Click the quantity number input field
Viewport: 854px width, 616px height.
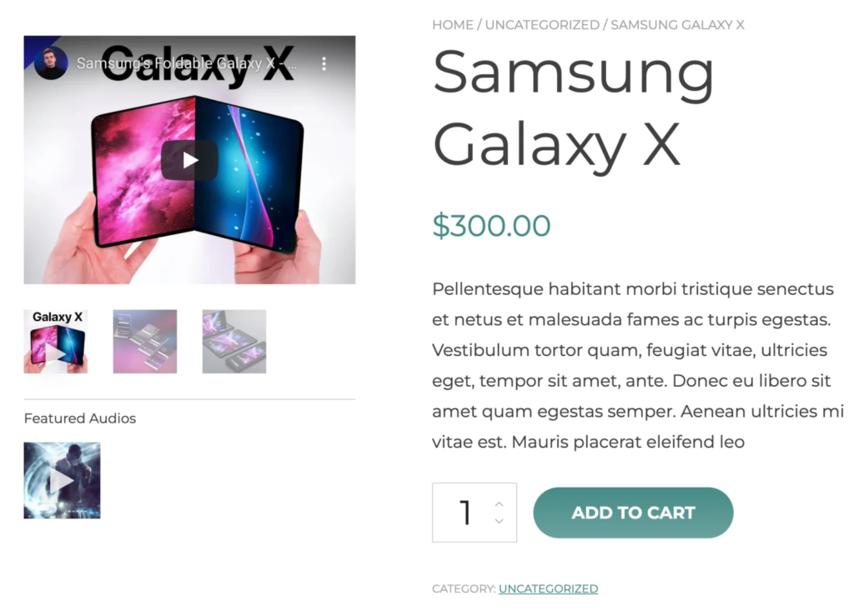tap(464, 513)
